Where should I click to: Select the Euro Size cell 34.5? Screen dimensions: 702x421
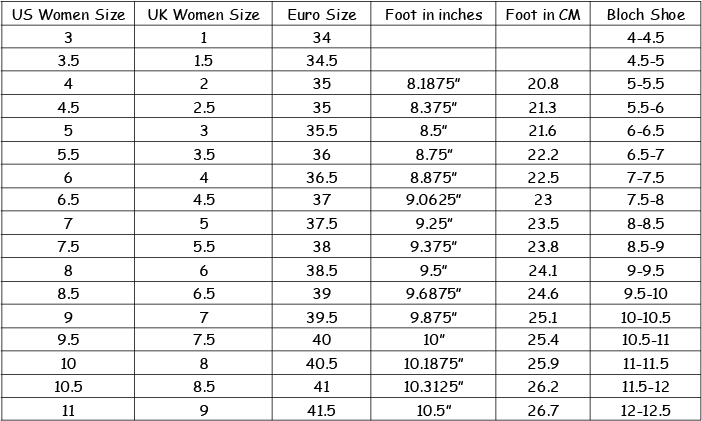tap(321, 60)
